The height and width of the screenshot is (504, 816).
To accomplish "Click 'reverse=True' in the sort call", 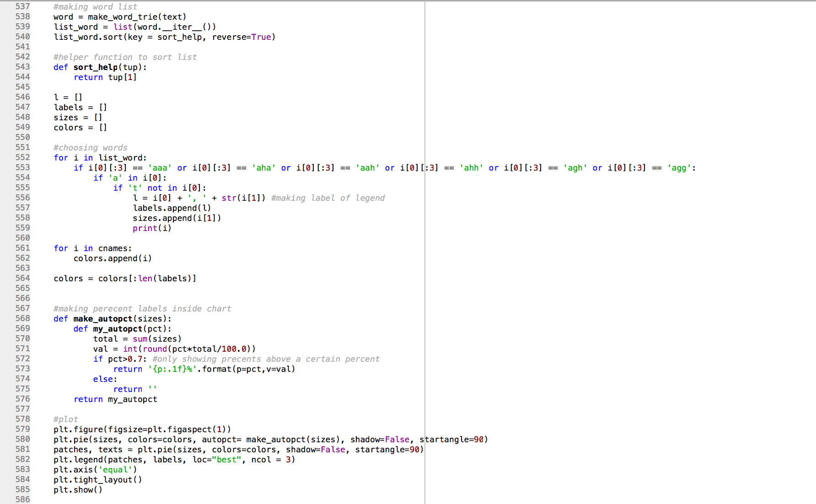I will 242,37.
